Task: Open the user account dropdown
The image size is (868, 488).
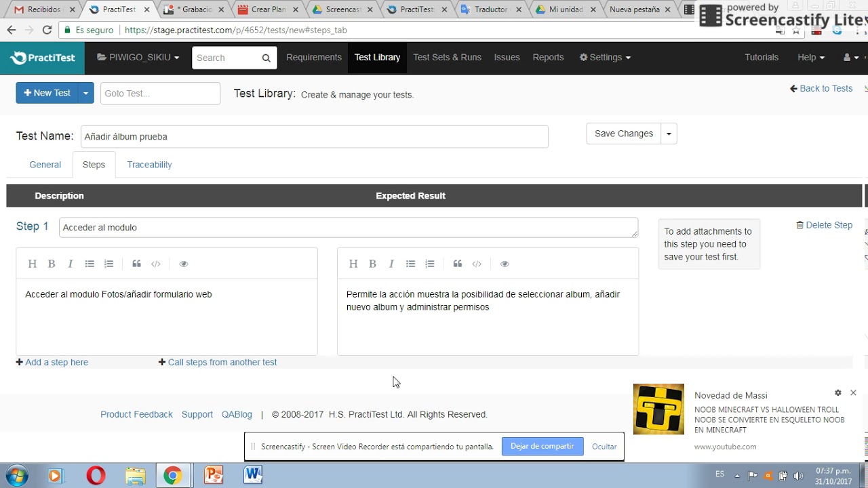Action: tap(851, 58)
